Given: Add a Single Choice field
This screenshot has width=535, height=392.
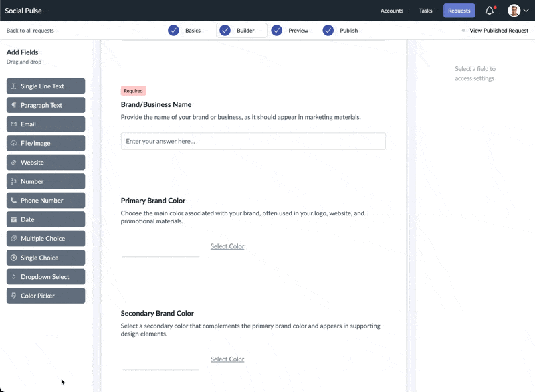Looking at the screenshot, I should (45, 258).
